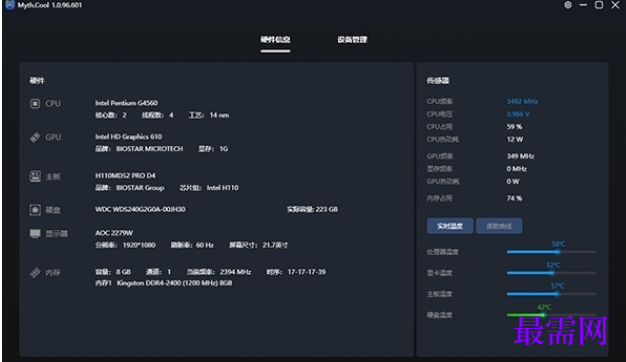This screenshot has height=362, width=626.
Task: Click the Myth.Cool 1.0.96.601 title text
Action: (50, 5)
